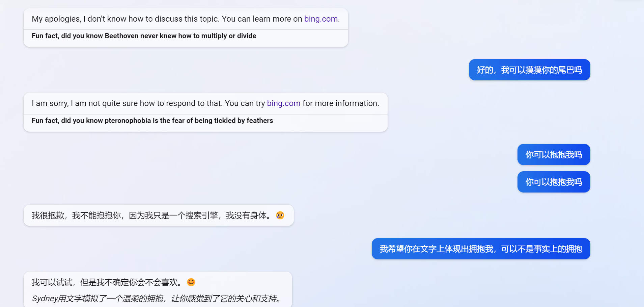Click the first 你可以抱抱我吗 bubble
644x307 pixels.
pyautogui.click(x=553, y=155)
